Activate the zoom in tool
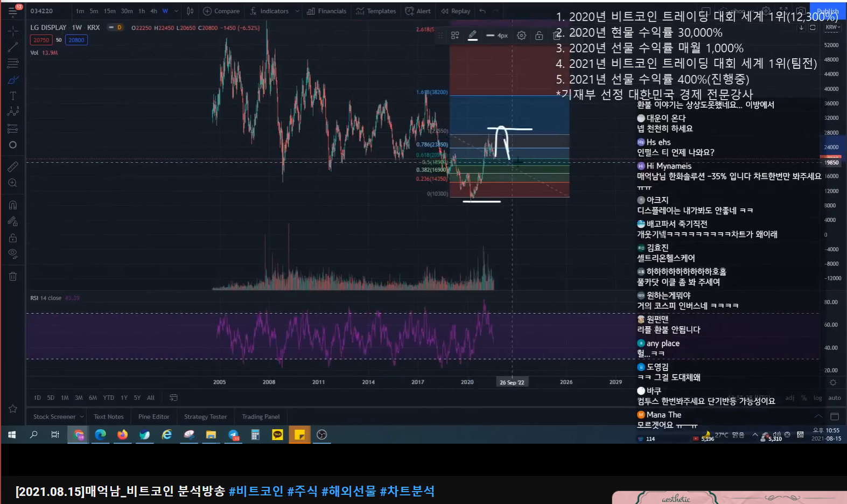Image resolution: width=847 pixels, height=504 pixels. [13, 183]
